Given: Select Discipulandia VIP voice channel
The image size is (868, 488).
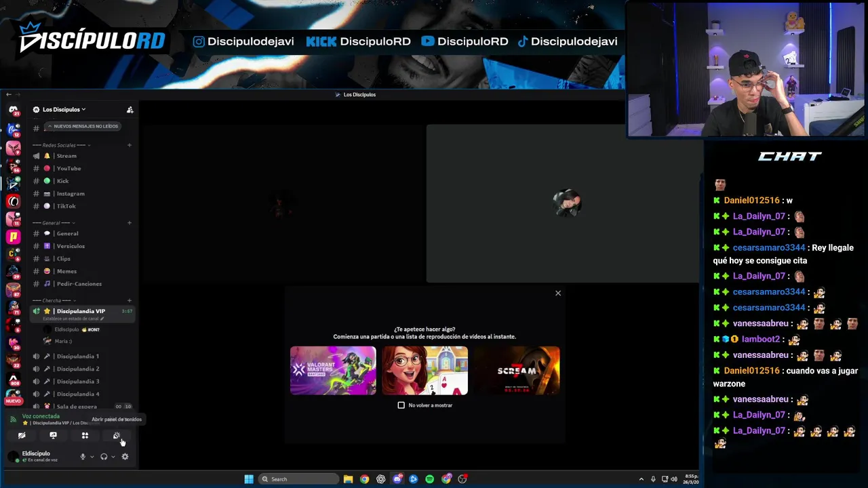Looking at the screenshot, I should [x=83, y=314].
